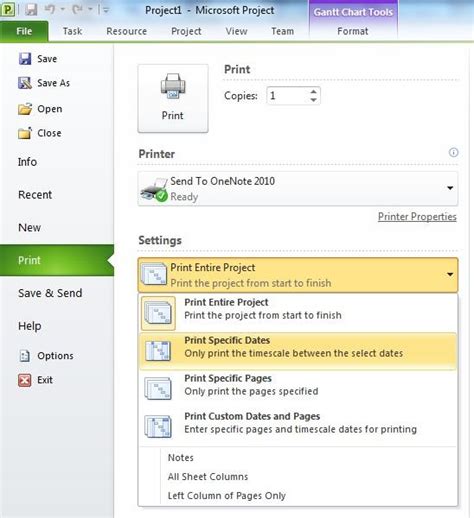Viewport: 474px width, 518px height.
Task: Click the Print Specific Dates icon
Action: [x=158, y=351]
